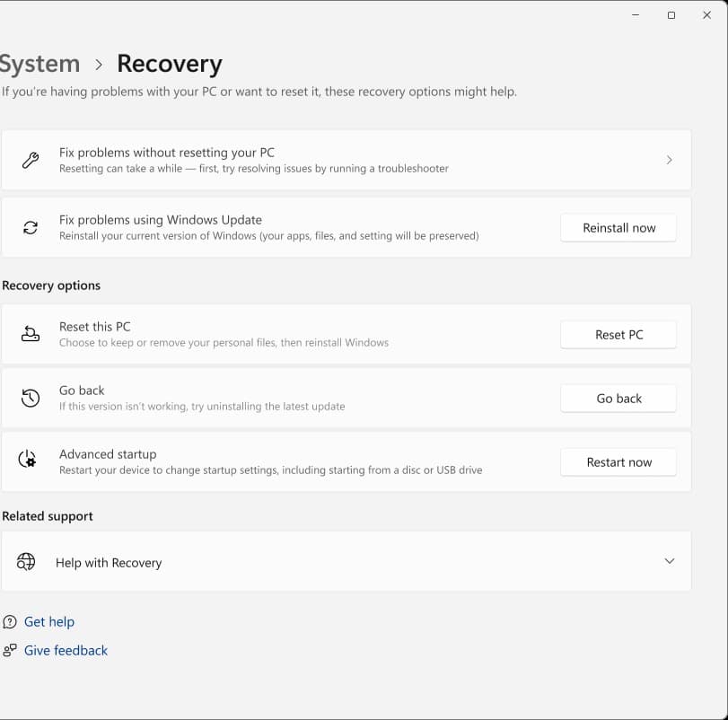Click the Reset this PC icon

coord(31,333)
